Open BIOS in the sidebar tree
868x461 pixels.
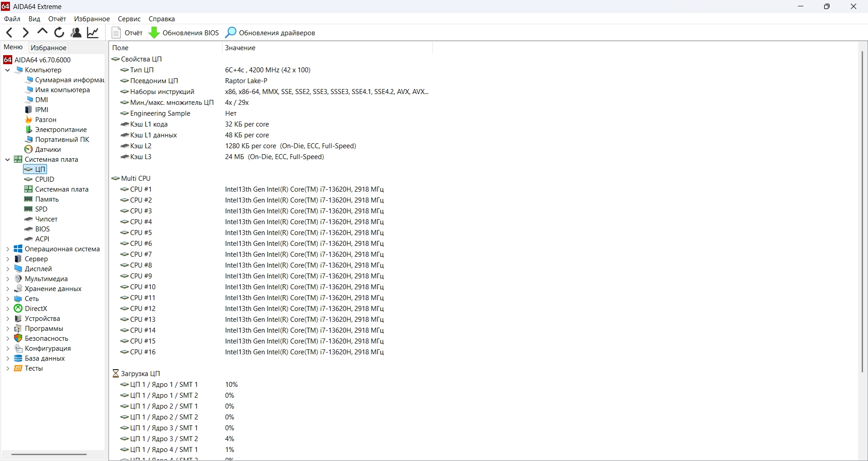(37, 229)
